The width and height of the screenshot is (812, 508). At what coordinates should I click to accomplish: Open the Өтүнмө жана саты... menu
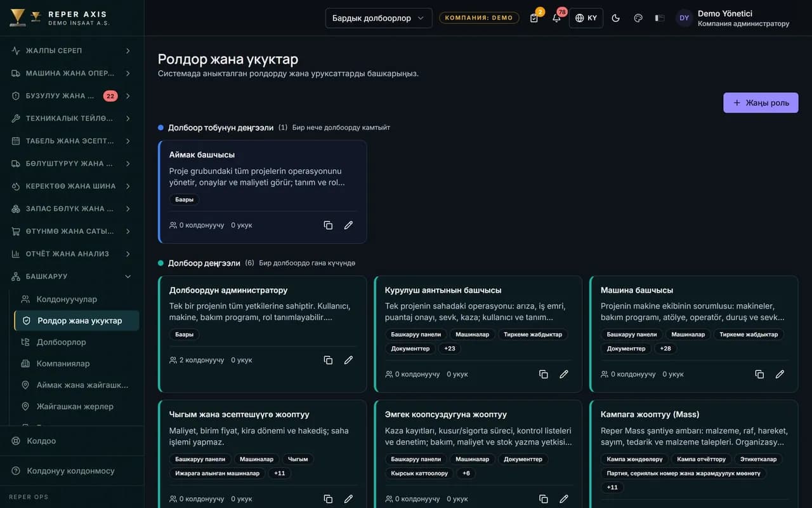click(x=72, y=231)
